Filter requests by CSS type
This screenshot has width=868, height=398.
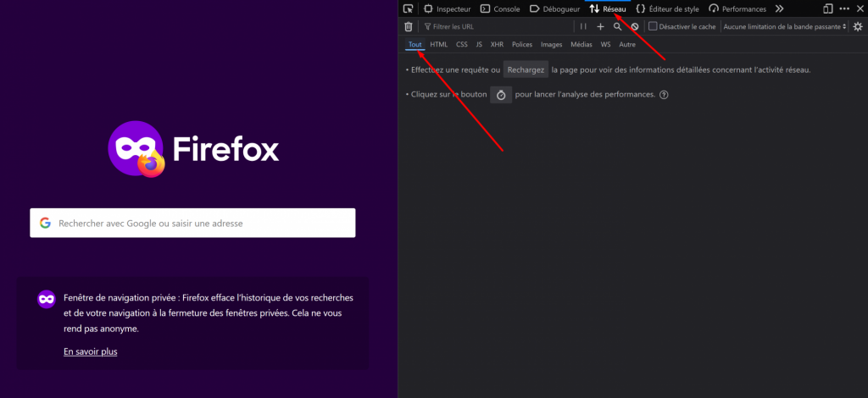[x=461, y=44]
